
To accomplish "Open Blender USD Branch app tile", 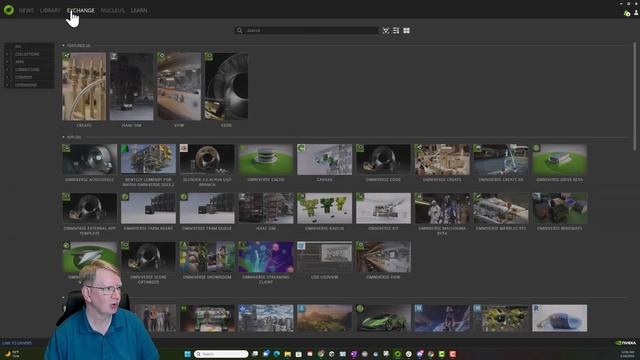I will [207, 159].
